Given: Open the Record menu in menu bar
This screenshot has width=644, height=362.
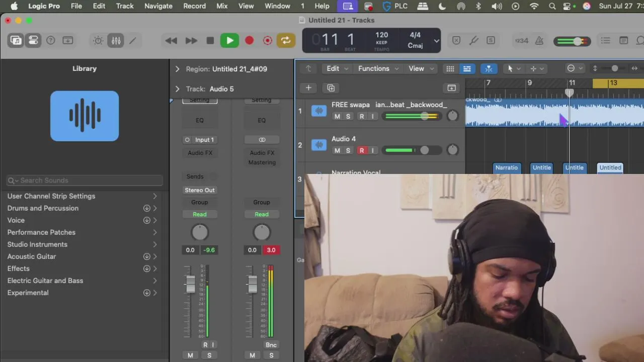Looking at the screenshot, I should coord(195,6).
